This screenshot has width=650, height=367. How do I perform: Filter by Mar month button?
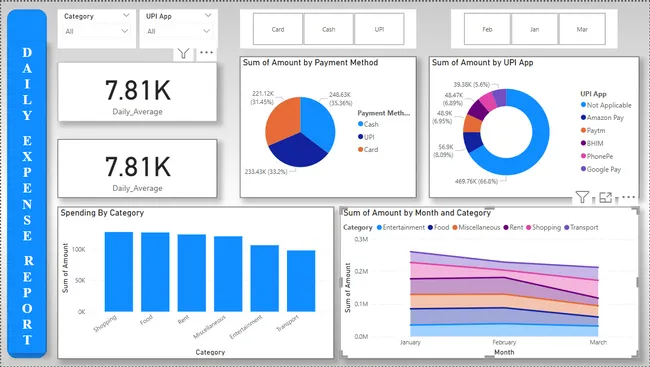click(582, 29)
